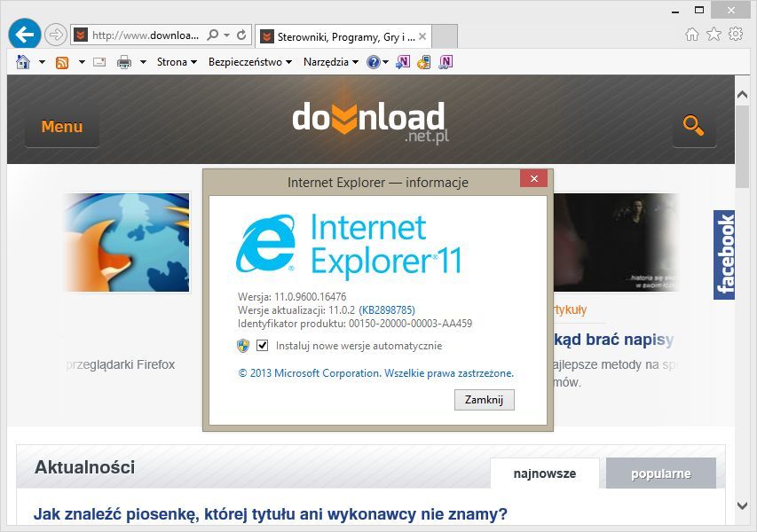The image size is (757, 532).
Task: Click the Home icon in command bar
Action: pos(23,62)
